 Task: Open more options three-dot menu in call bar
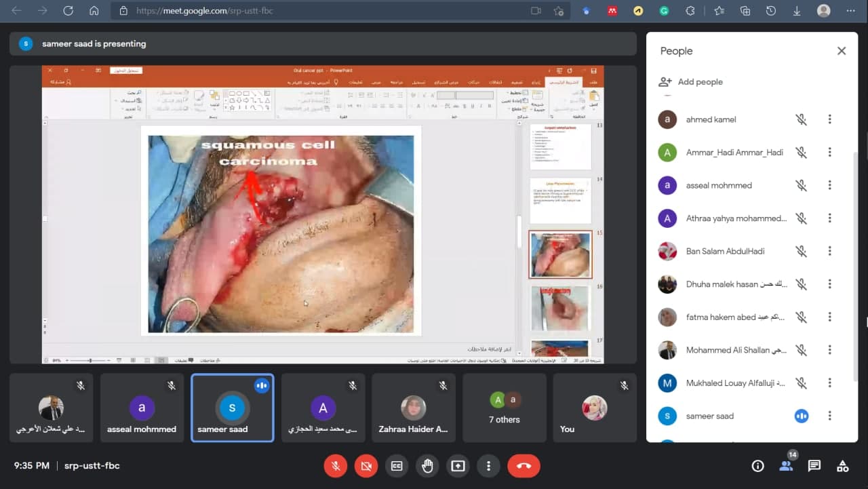[488, 466]
